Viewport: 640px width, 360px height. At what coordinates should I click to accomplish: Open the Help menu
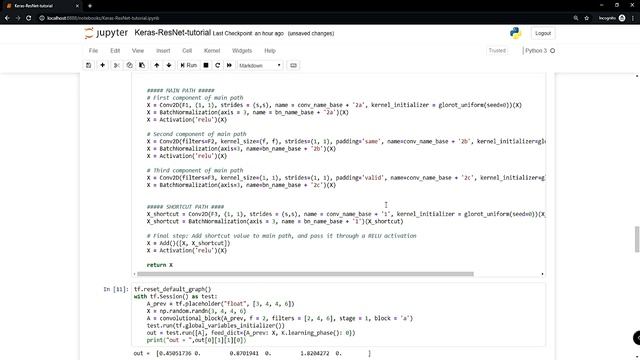click(x=270, y=51)
